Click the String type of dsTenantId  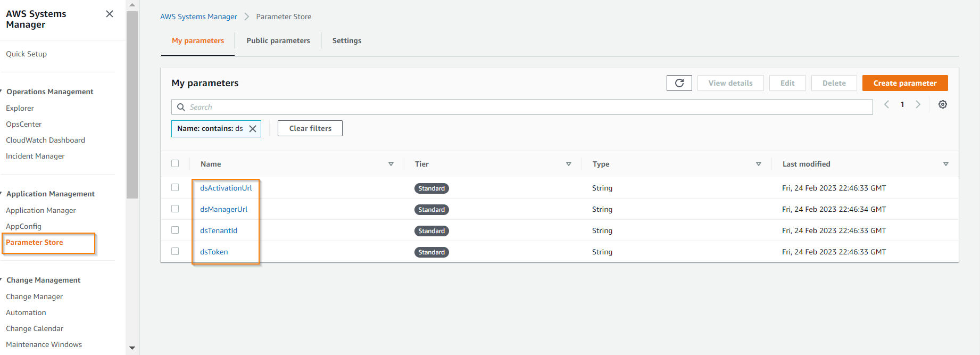pyautogui.click(x=602, y=230)
